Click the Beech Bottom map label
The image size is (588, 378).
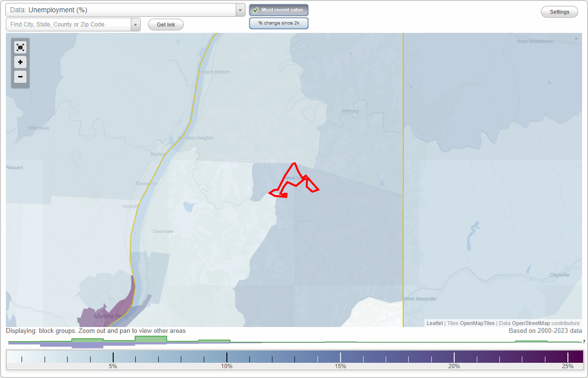click(215, 72)
